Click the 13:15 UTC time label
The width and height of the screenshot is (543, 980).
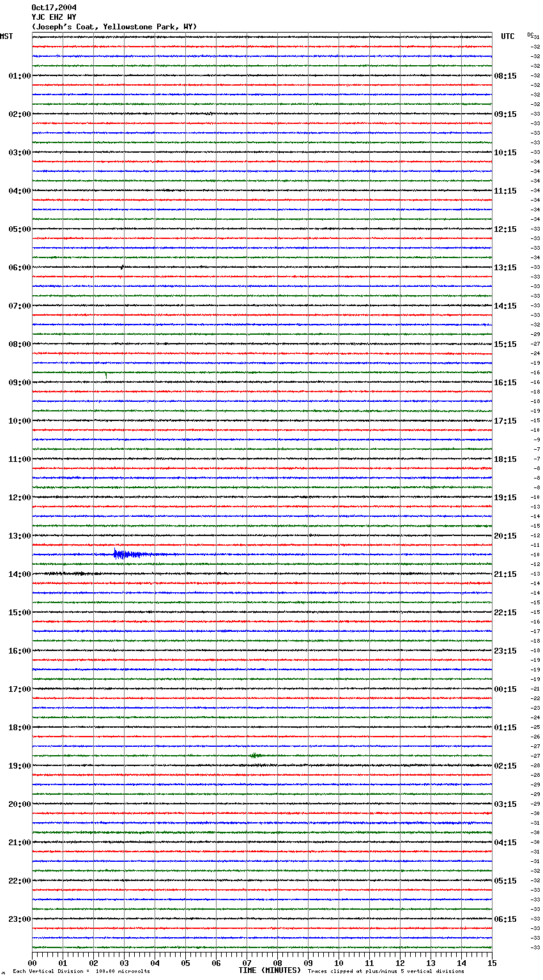(x=505, y=268)
